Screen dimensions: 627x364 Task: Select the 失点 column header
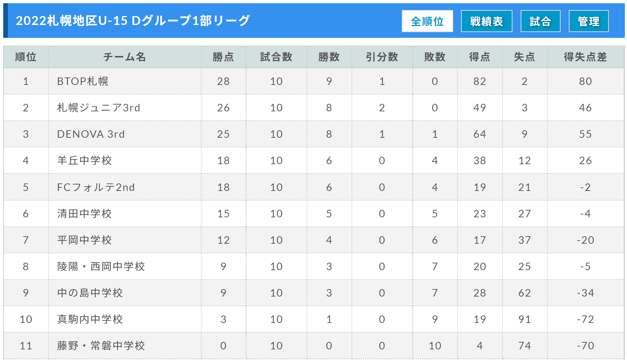click(x=524, y=57)
